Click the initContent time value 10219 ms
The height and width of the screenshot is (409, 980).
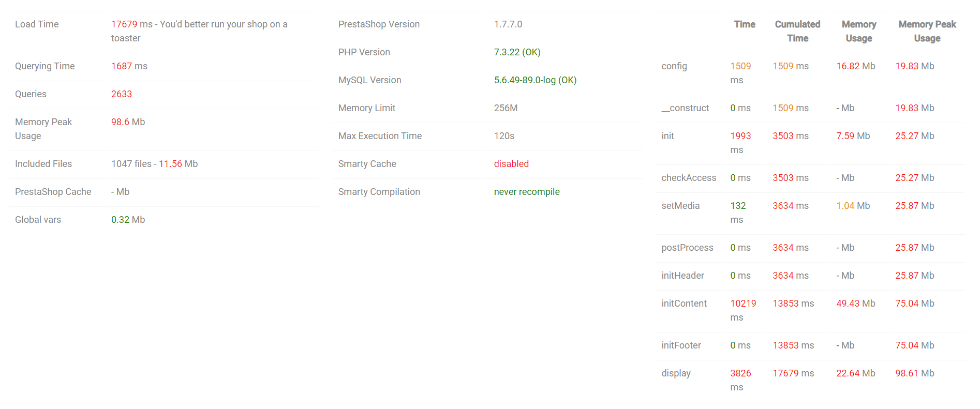click(743, 310)
